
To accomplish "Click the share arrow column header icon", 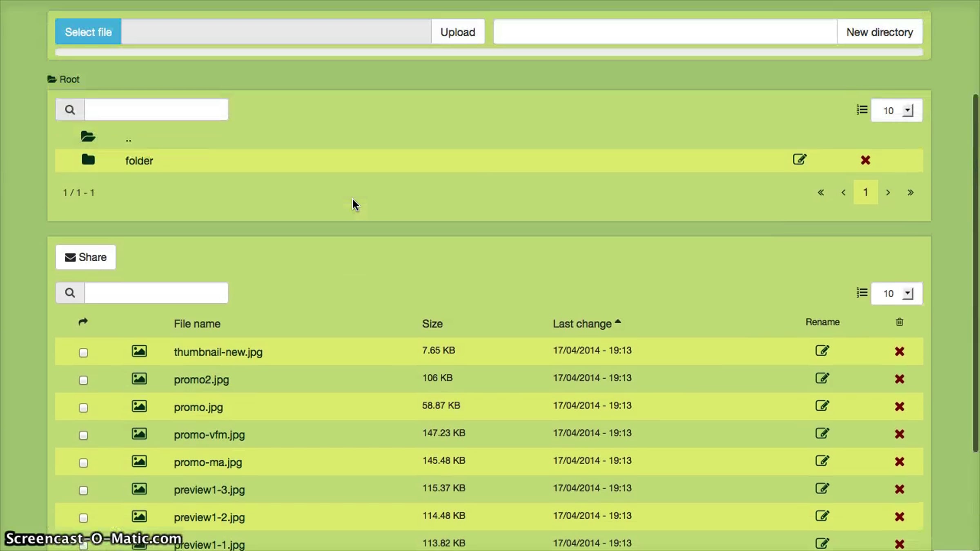I will [x=83, y=322].
